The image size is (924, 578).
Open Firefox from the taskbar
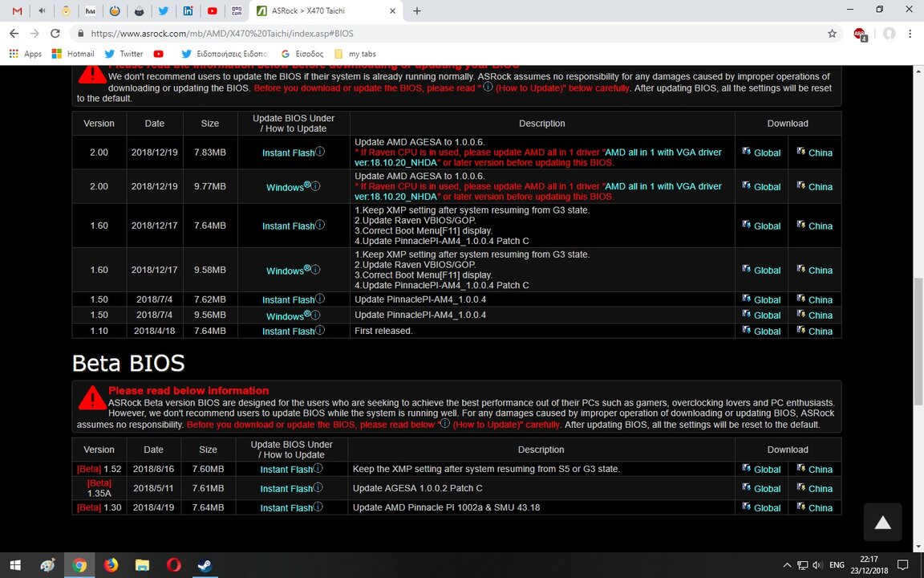[x=111, y=566]
